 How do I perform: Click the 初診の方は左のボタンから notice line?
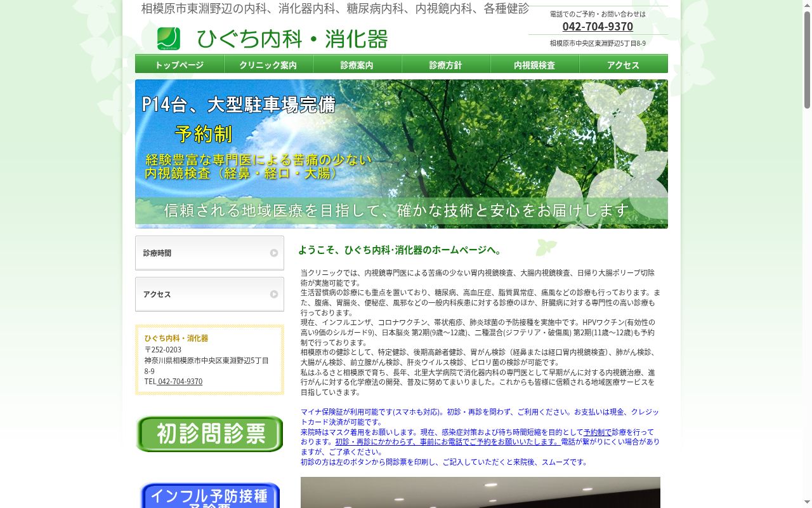445,462
